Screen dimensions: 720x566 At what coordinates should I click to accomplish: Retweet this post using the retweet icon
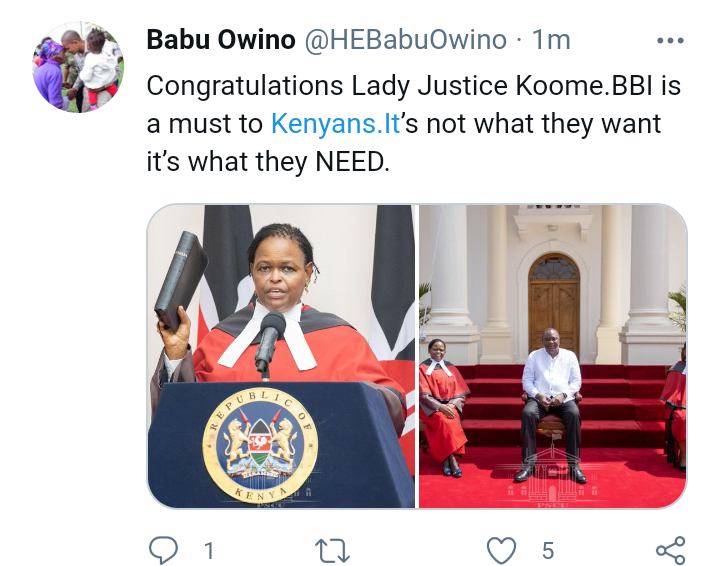pos(332,550)
